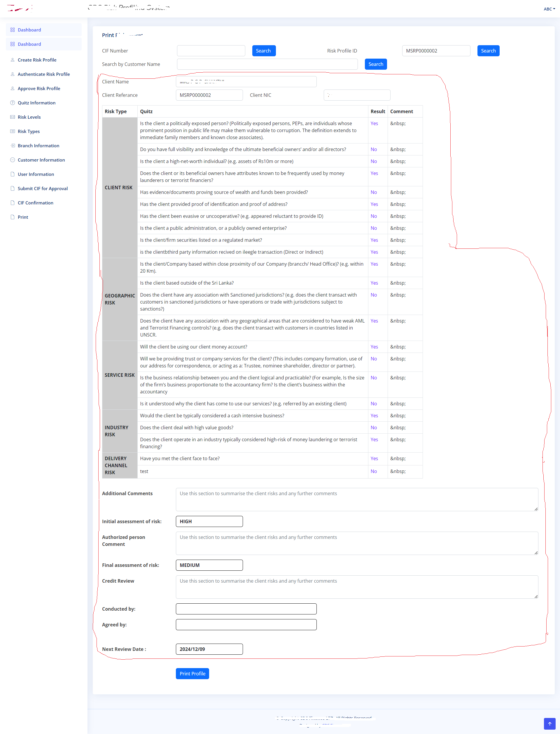
Task: Click the Client Name field
Action: (246, 82)
